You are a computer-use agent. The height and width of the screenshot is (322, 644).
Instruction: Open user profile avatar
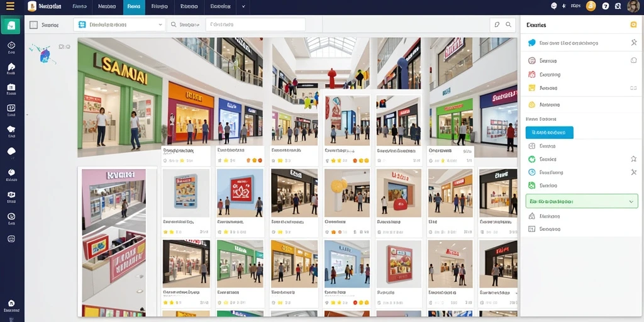633,6
